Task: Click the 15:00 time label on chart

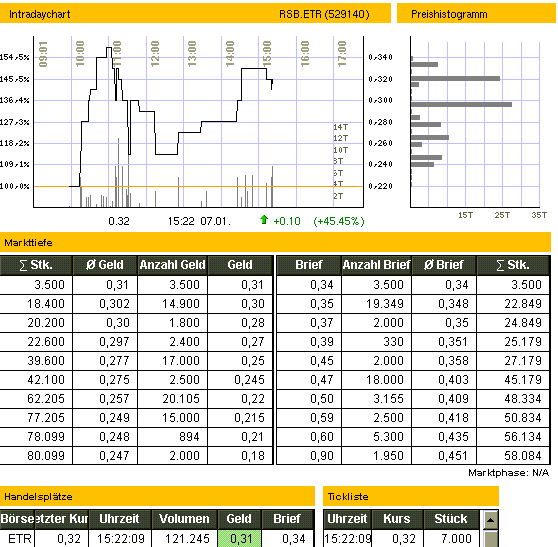Action: [267, 53]
